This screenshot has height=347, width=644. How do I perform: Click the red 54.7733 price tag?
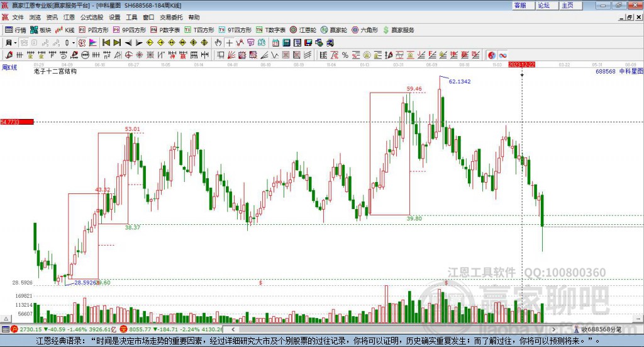17,122
